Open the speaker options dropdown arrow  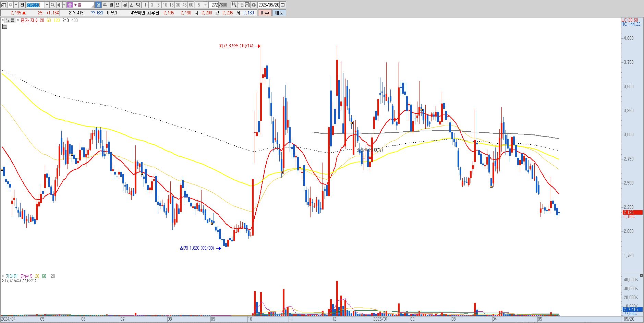coord(64,5)
